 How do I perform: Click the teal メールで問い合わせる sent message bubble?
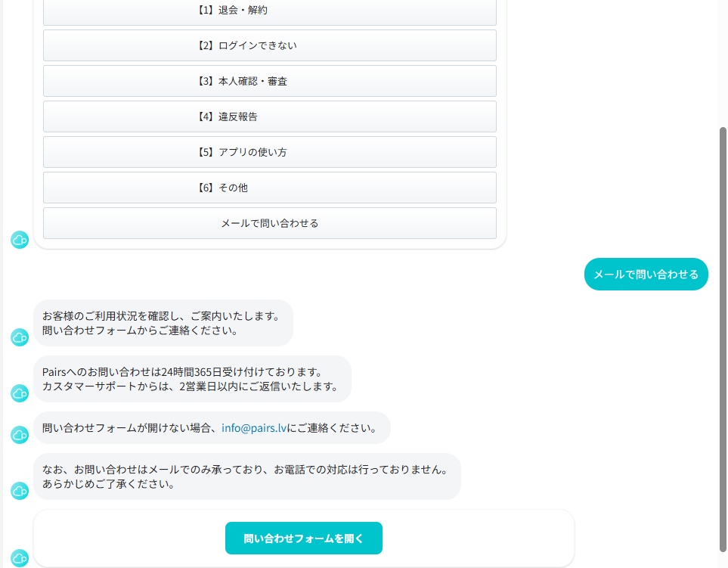[x=646, y=275]
